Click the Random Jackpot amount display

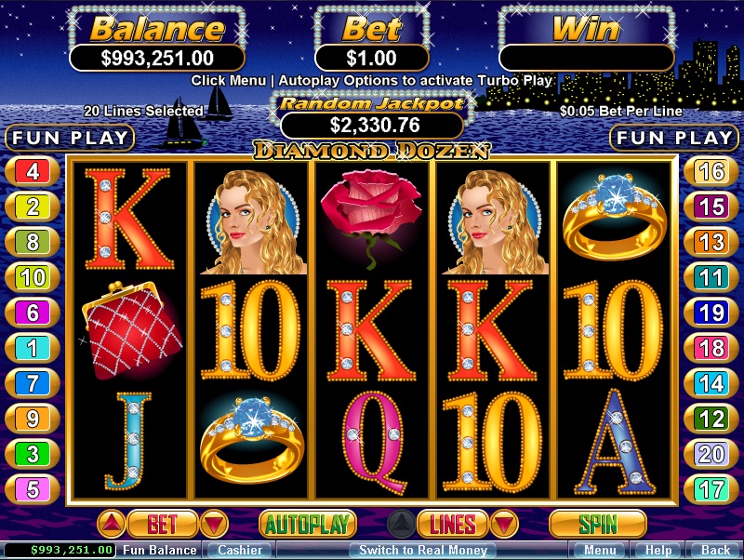[373, 126]
